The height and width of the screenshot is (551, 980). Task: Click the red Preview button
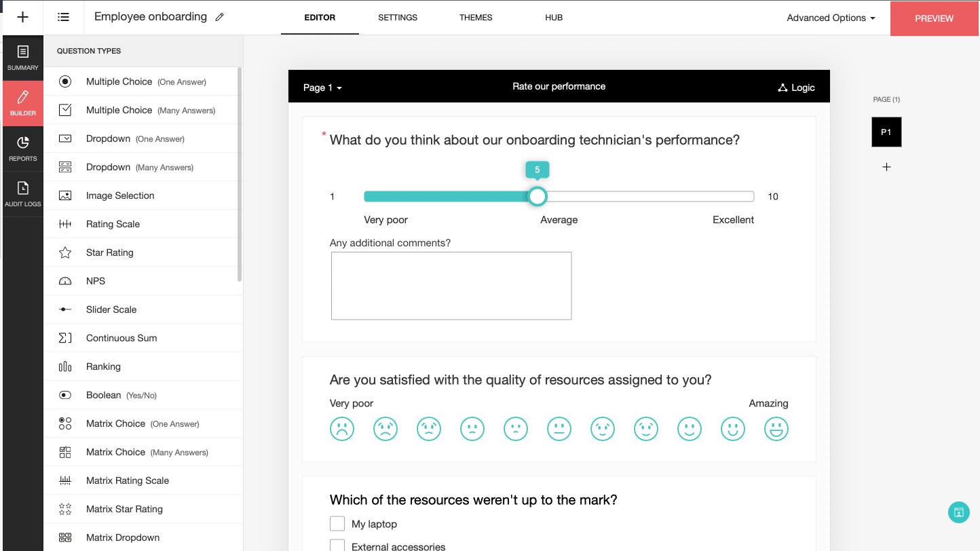point(934,18)
